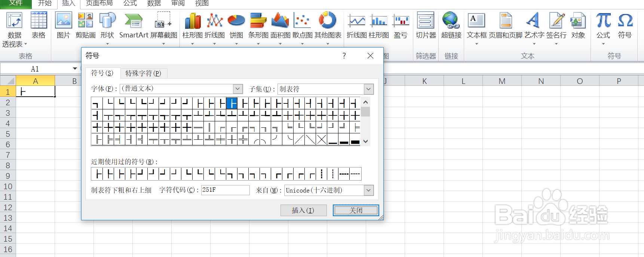Insert a 柱形图 sparkline

(x=379, y=25)
